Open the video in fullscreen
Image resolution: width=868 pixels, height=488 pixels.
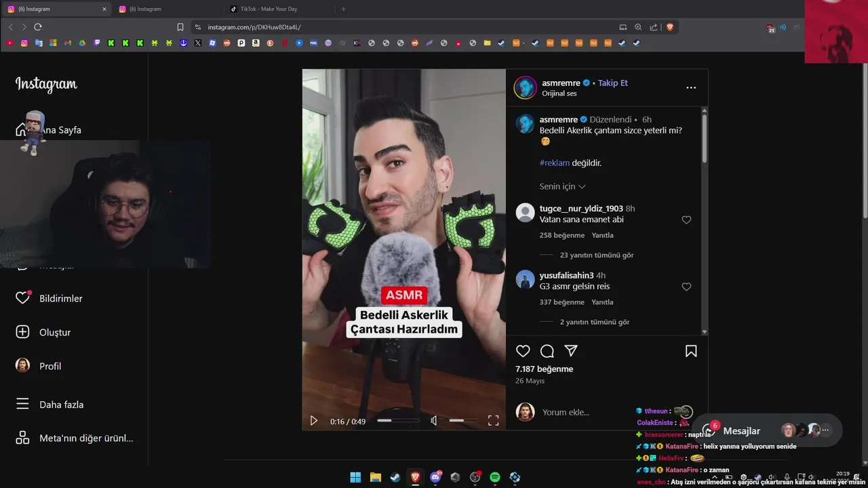tap(494, 421)
